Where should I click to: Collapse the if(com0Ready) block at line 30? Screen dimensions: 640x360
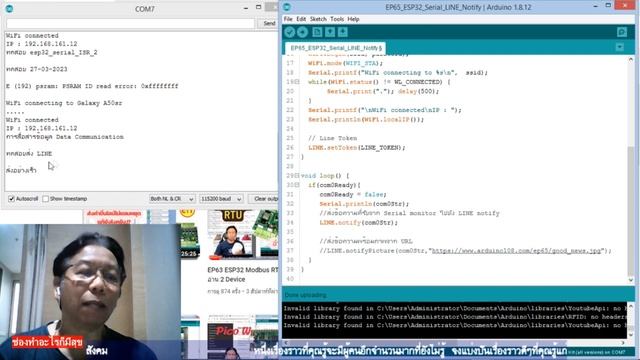pos(297,185)
